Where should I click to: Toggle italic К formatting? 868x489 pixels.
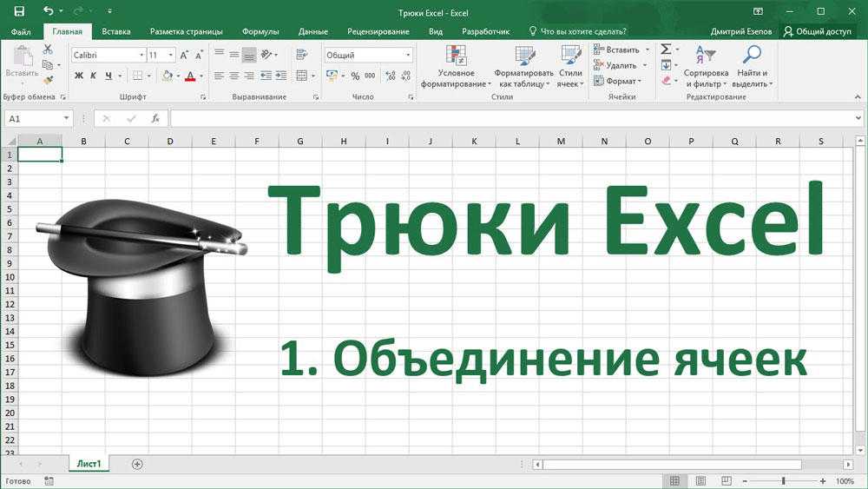click(94, 76)
